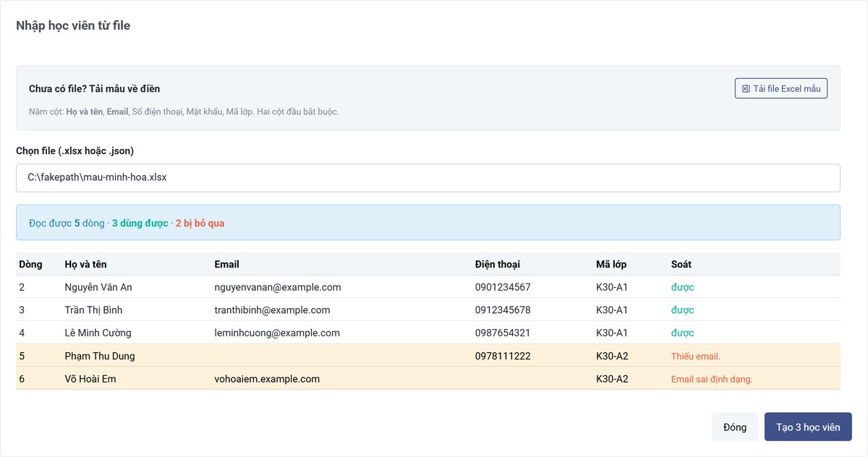Select the row for Lê Minh Cường
The height and width of the screenshot is (457, 868).
tap(428, 333)
